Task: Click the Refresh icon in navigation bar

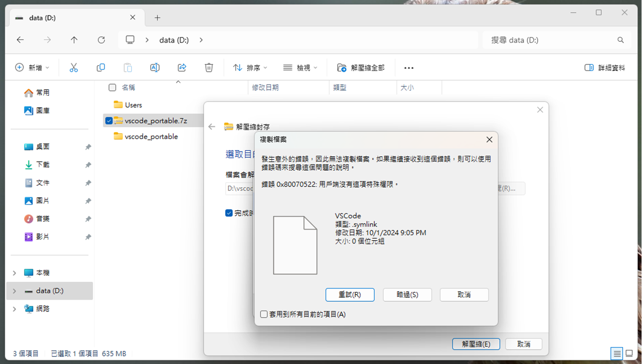Action: (x=101, y=40)
